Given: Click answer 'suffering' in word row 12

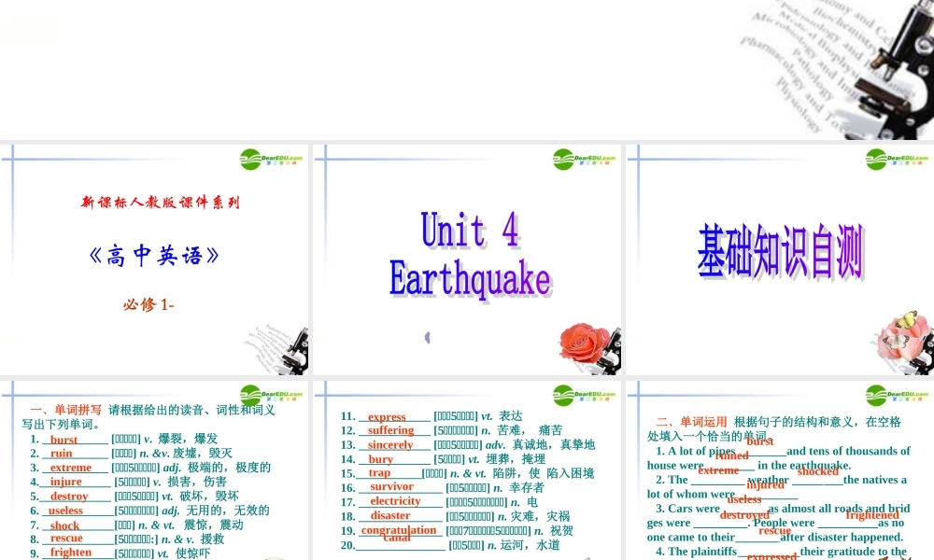Looking at the screenshot, I should pos(390,430).
